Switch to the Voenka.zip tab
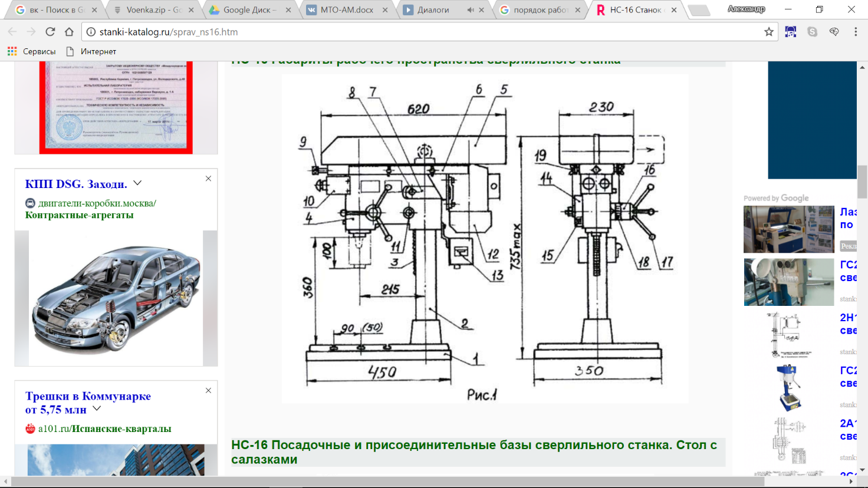This screenshot has height=488, width=868. click(x=153, y=10)
